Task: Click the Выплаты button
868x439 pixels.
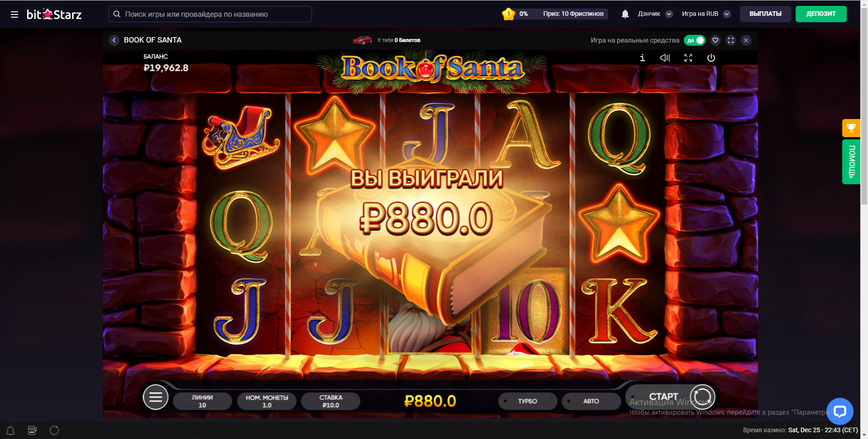Action: tap(765, 14)
